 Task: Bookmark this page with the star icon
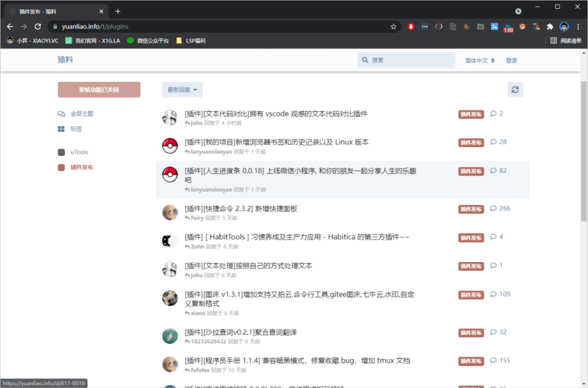[x=394, y=27]
